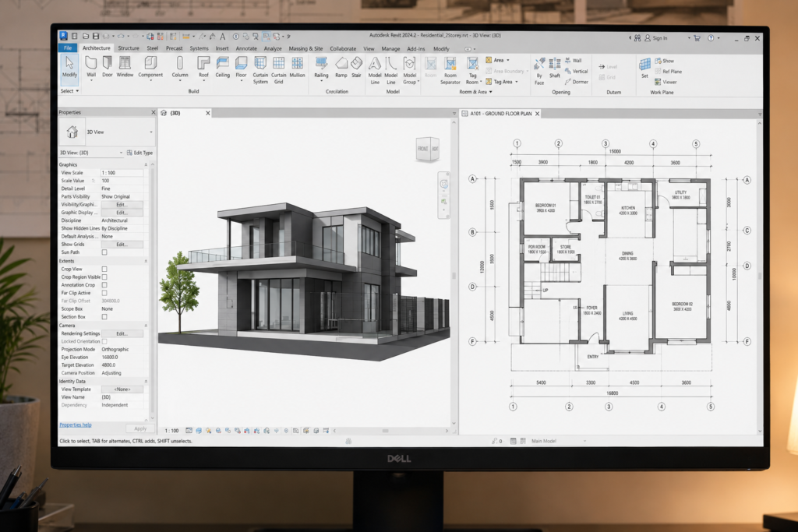
Task: Click the ViewCube in 3D view
Action: [428, 150]
